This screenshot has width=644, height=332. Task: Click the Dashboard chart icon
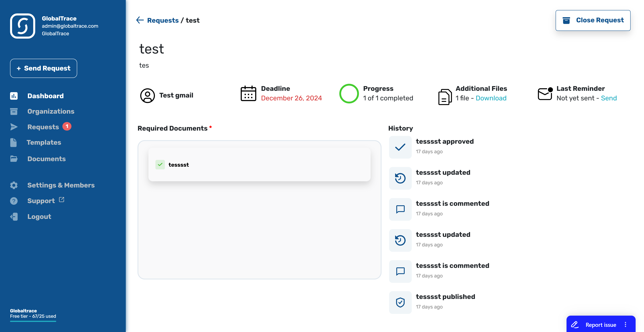[x=14, y=96]
